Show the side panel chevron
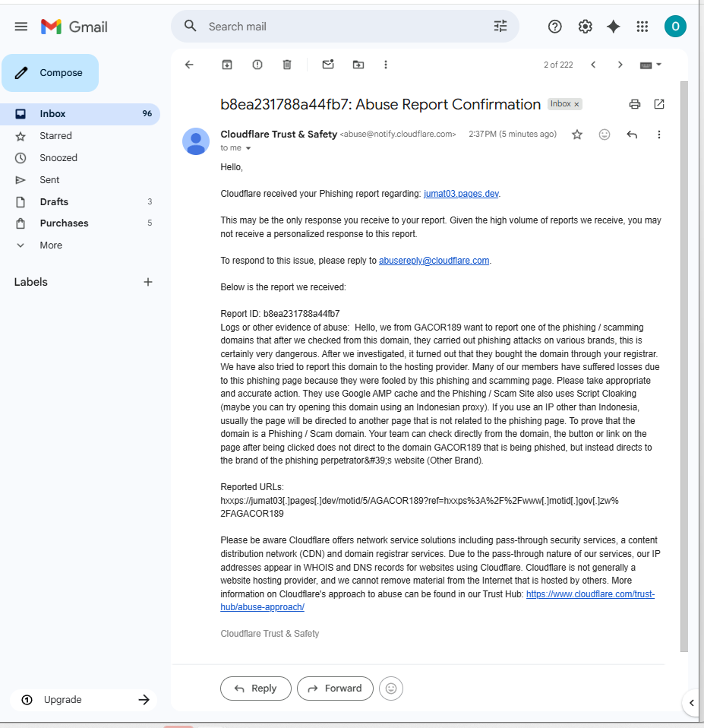This screenshot has height=728, width=704. 692,702
